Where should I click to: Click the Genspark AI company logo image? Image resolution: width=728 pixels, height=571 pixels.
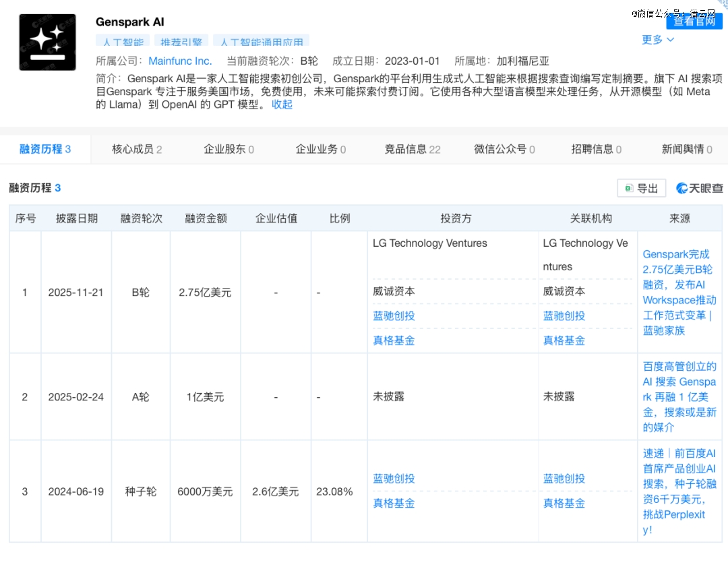tap(47, 42)
